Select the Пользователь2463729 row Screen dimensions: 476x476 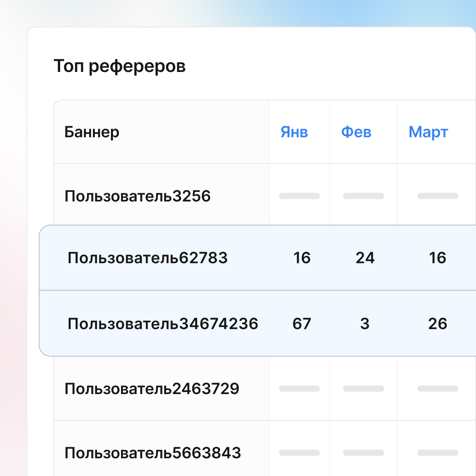[152, 389]
